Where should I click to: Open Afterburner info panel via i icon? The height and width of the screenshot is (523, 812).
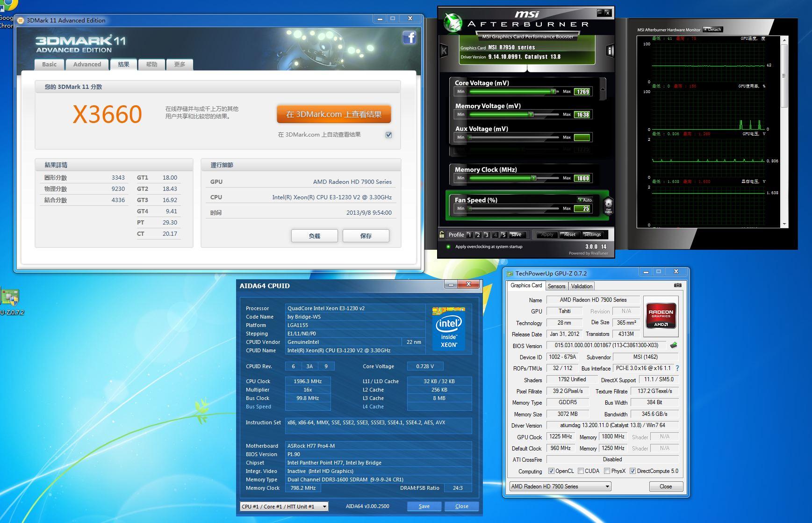(610, 51)
